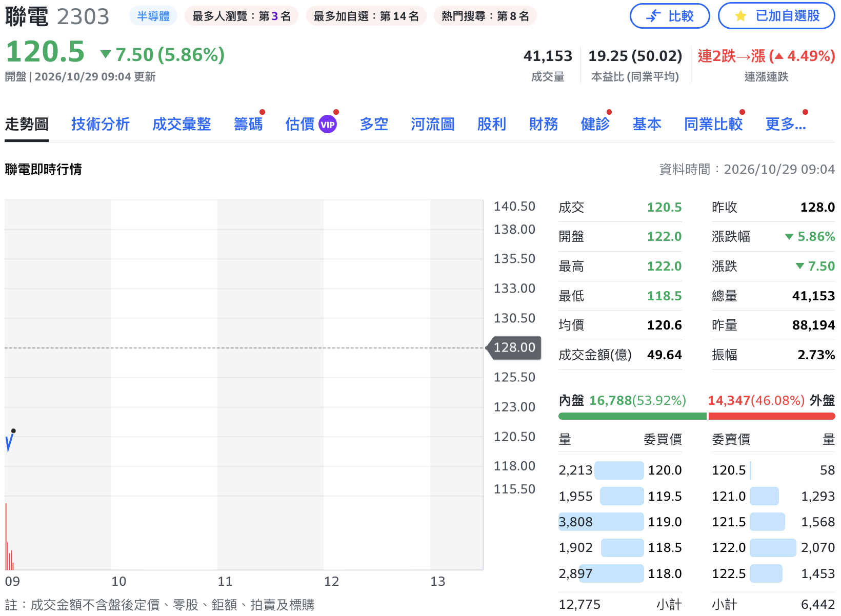
Task: Click the 振幅 2.73% value
Action: [816, 355]
